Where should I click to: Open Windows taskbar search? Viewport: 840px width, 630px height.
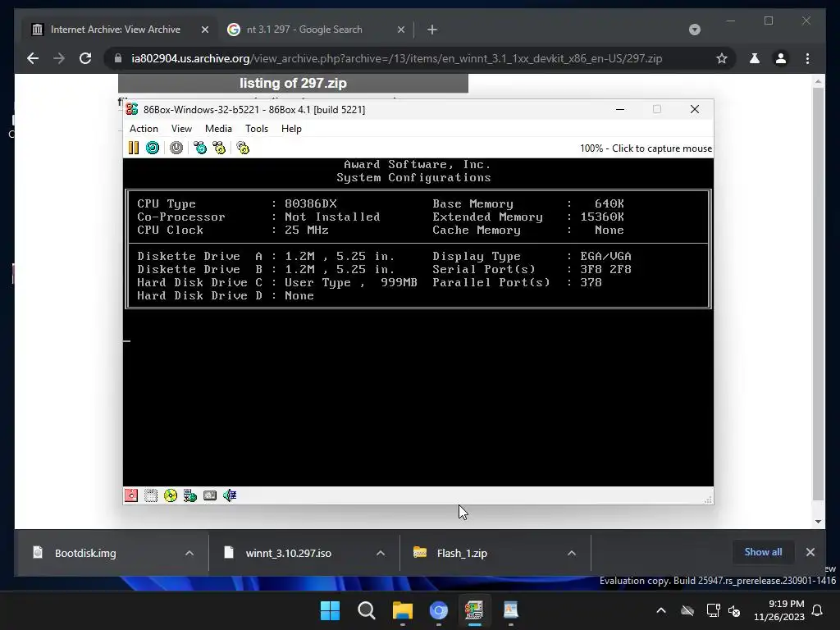[x=367, y=610]
